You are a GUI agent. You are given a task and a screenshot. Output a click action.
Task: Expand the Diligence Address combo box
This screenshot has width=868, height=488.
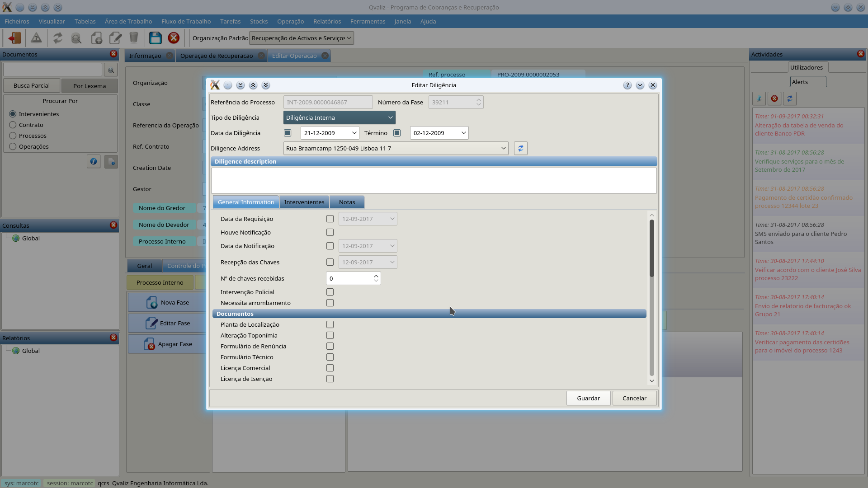click(503, 148)
